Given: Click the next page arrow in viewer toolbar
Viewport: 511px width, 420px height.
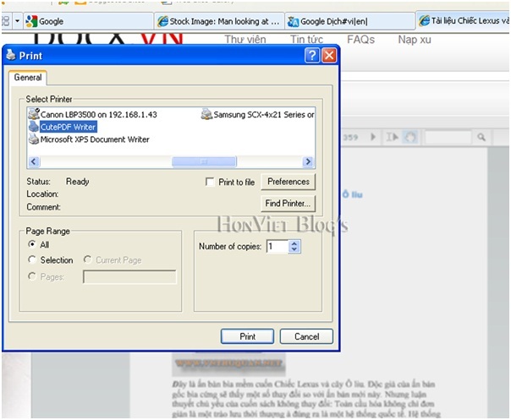Looking at the screenshot, I should click(x=373, y=137).
